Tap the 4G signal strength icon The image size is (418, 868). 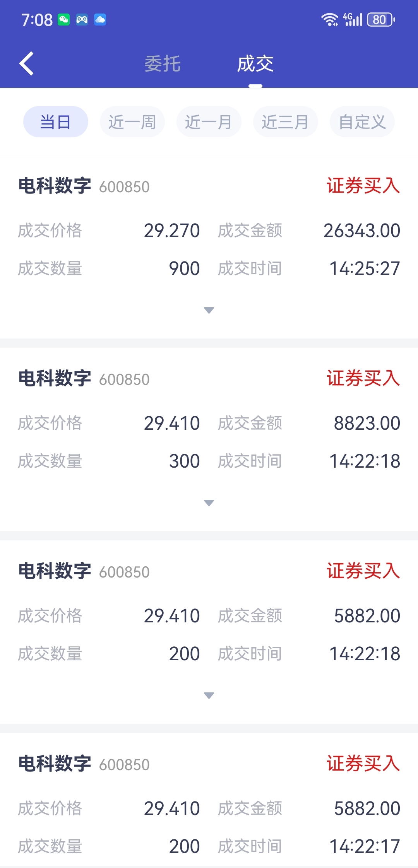353,19
